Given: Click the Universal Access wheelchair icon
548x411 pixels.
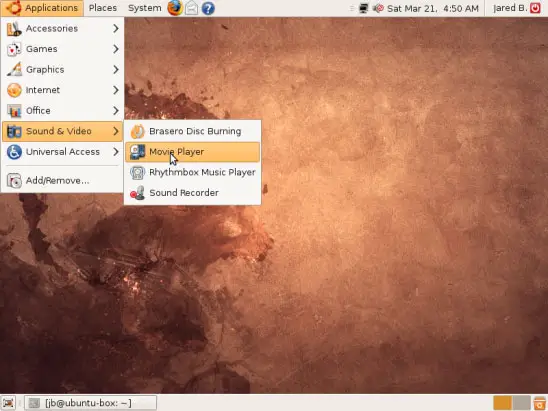Looking at the screenshot, I should coord(14,152).
